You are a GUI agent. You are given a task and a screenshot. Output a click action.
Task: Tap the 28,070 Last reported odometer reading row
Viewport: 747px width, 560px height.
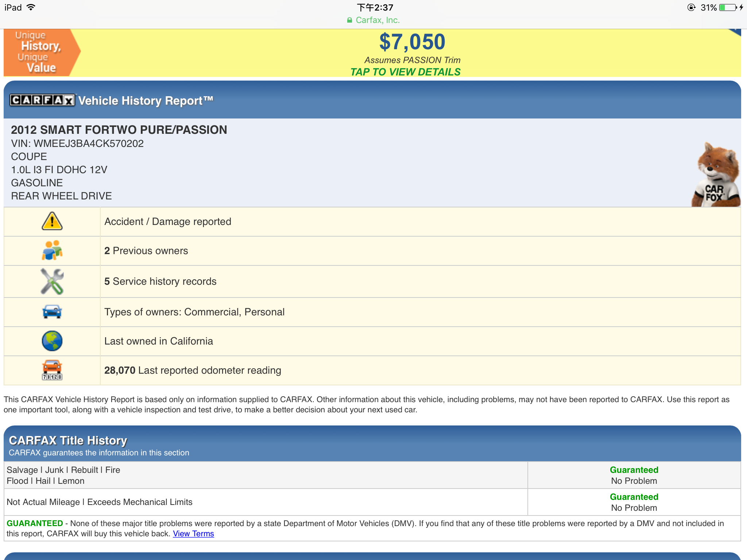(x=193, y=370)
